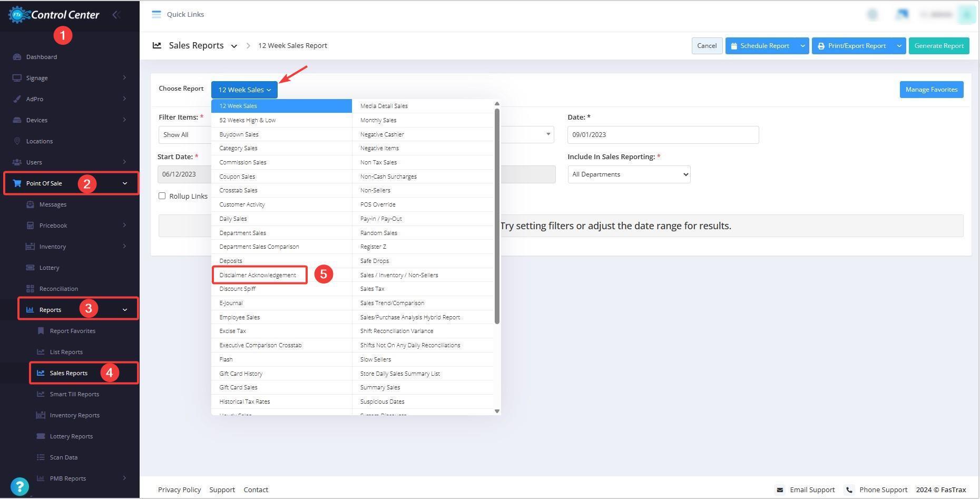Screen dimensions: 980x499
Task: Click the Signage monitor icon
Action: [x=17, y=78]
